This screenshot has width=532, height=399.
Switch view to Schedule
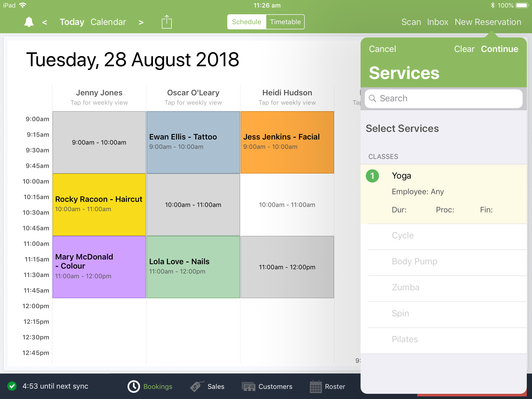coord(246,22)
